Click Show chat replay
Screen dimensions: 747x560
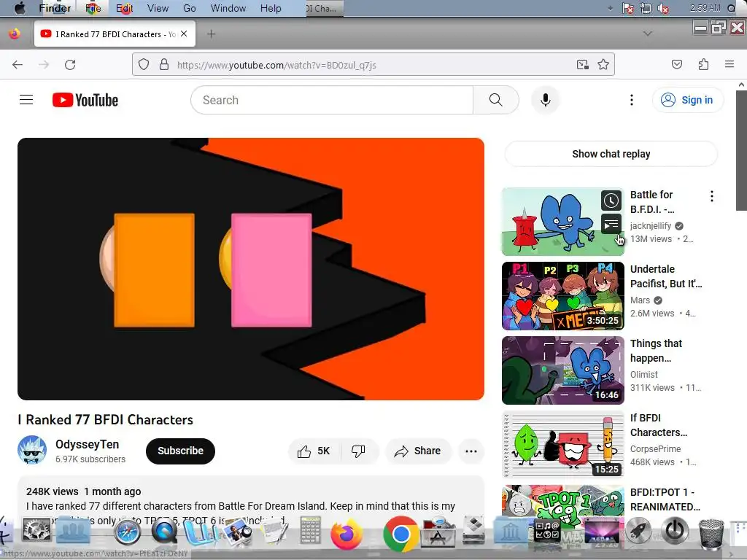[611, 154]
